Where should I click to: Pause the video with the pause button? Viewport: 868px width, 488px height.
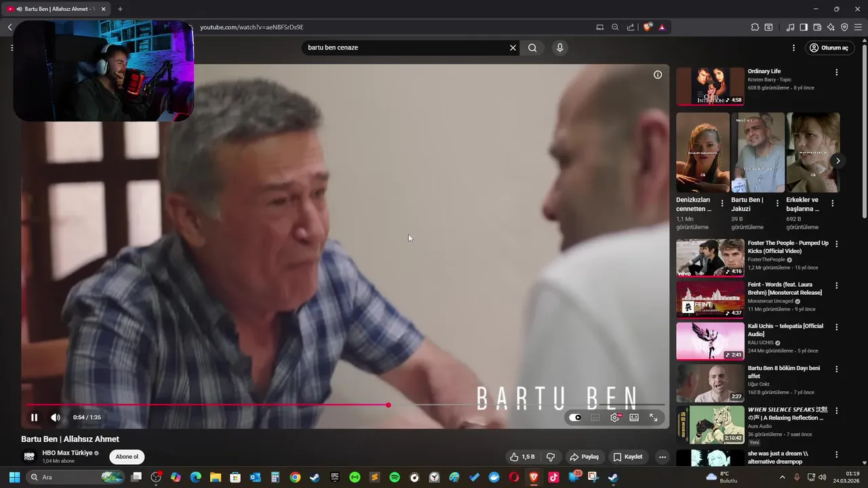coord(34,418)
